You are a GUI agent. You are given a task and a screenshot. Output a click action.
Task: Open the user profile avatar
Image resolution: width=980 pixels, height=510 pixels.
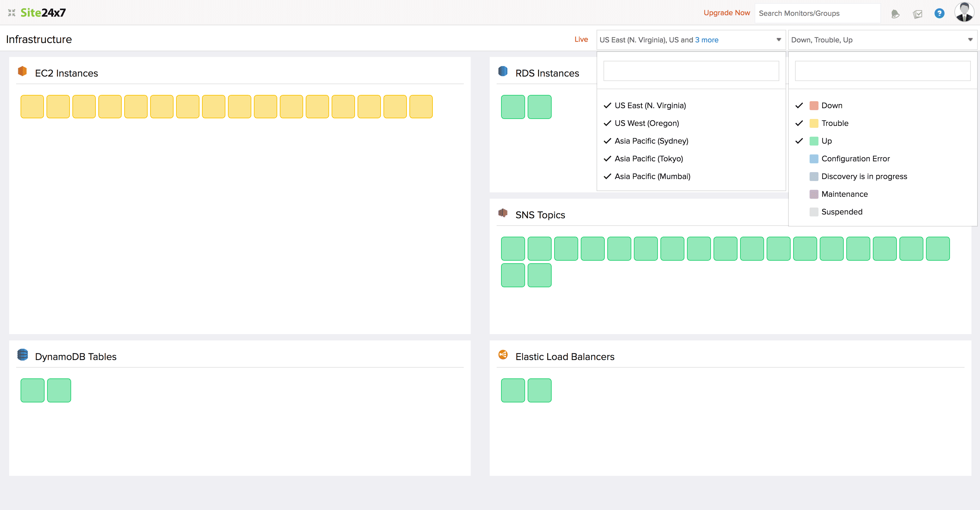click(x=964, y=13)
